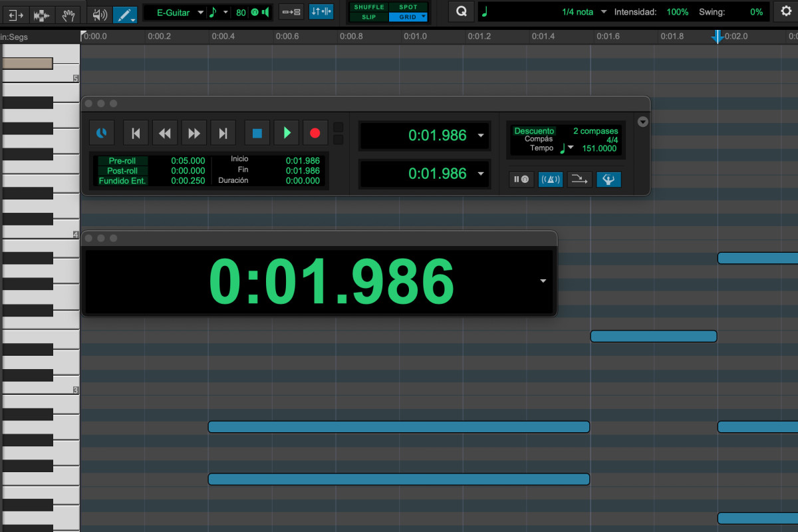Open the main counter format dropdown in Transport
Image resolution: width=798 pixels, height=532 pixels.
point(481,136)
